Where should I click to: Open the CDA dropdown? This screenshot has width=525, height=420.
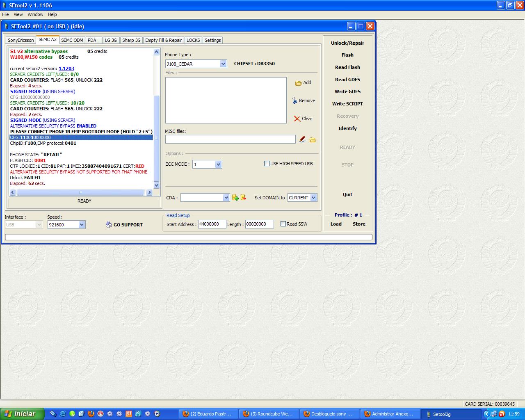[x=226, y=198]
